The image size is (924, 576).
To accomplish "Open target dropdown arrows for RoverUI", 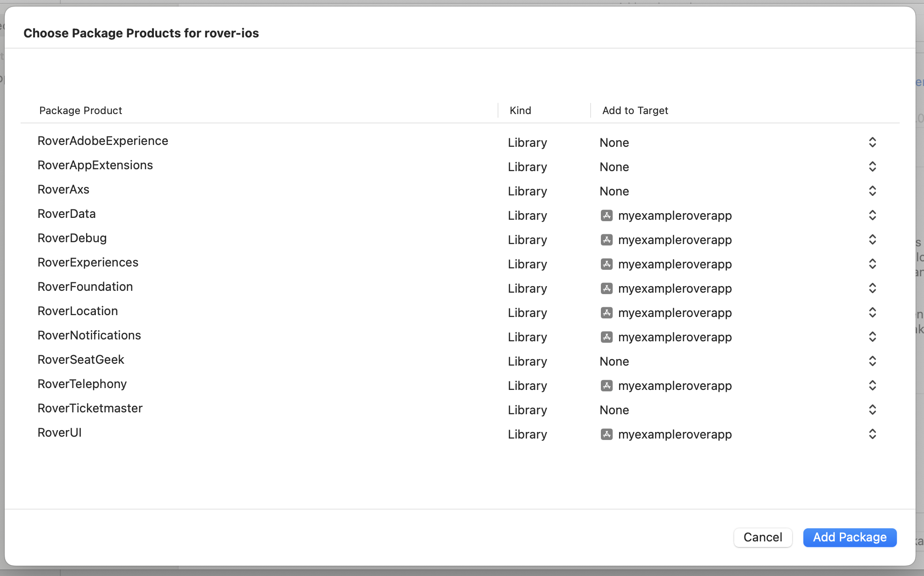I will pos(872,434).
